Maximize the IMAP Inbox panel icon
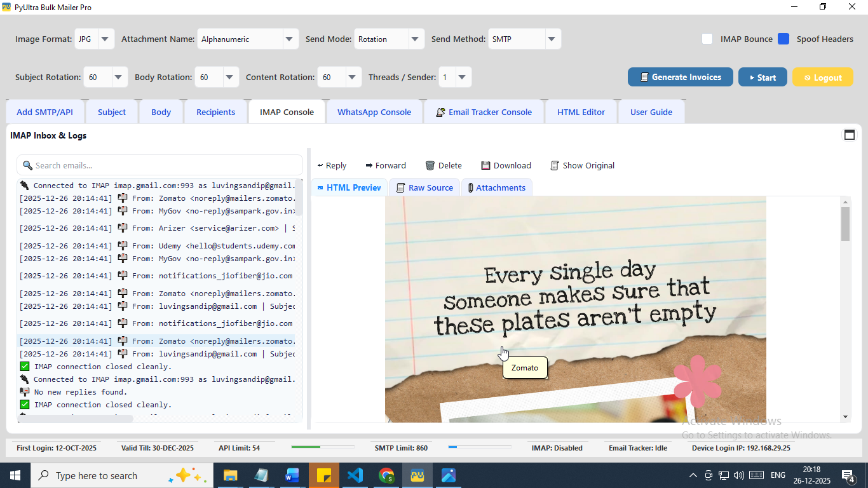The height and width of the screenshot is (488, 868). tap(849, 135)
